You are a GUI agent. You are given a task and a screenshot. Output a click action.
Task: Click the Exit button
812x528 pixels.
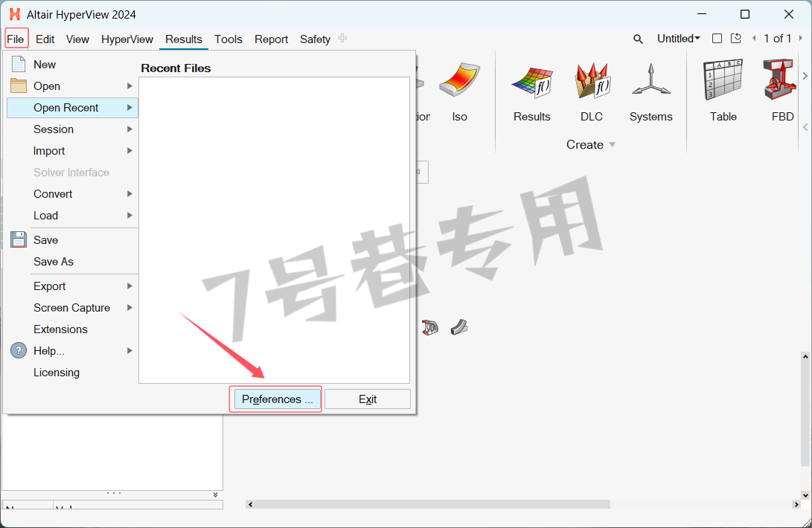(x=368, y=399)
